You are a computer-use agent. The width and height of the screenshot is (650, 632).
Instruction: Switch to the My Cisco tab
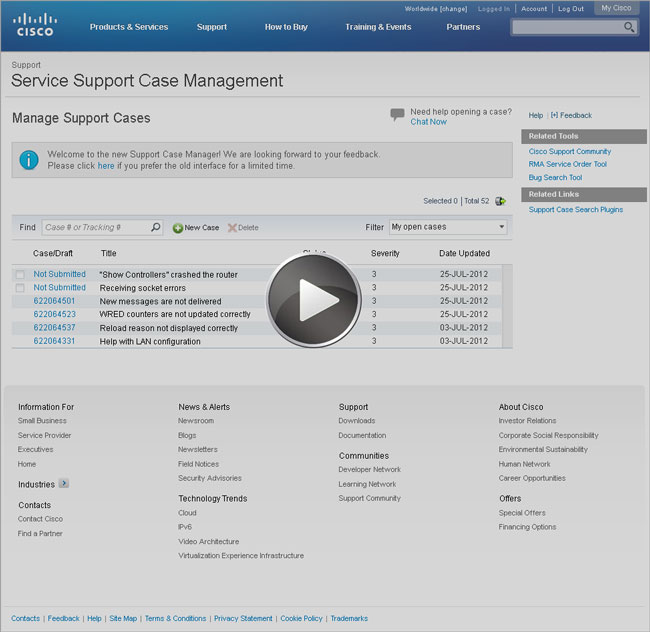(616, 8)
